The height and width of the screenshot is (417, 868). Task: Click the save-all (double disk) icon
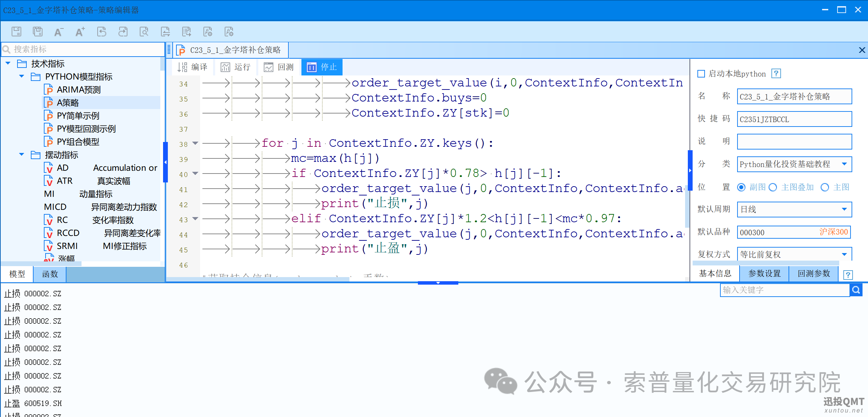(x=37, y=32)
